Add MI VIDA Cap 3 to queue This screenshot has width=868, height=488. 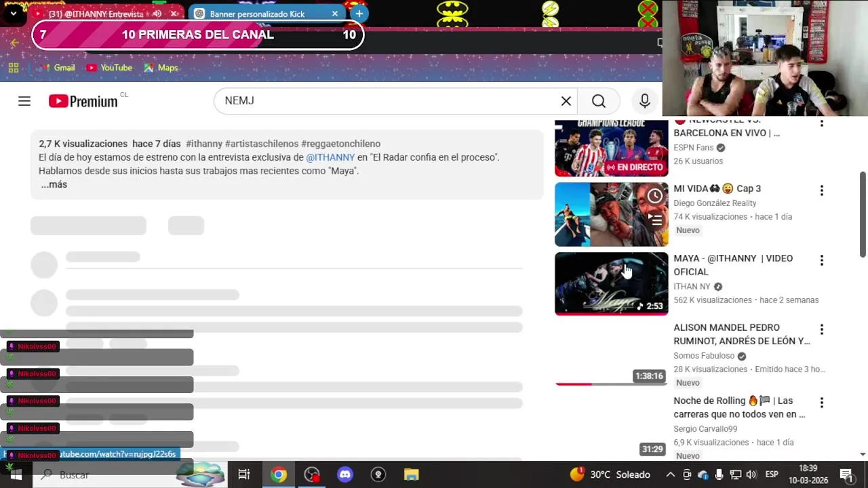[x=654, y=219]
